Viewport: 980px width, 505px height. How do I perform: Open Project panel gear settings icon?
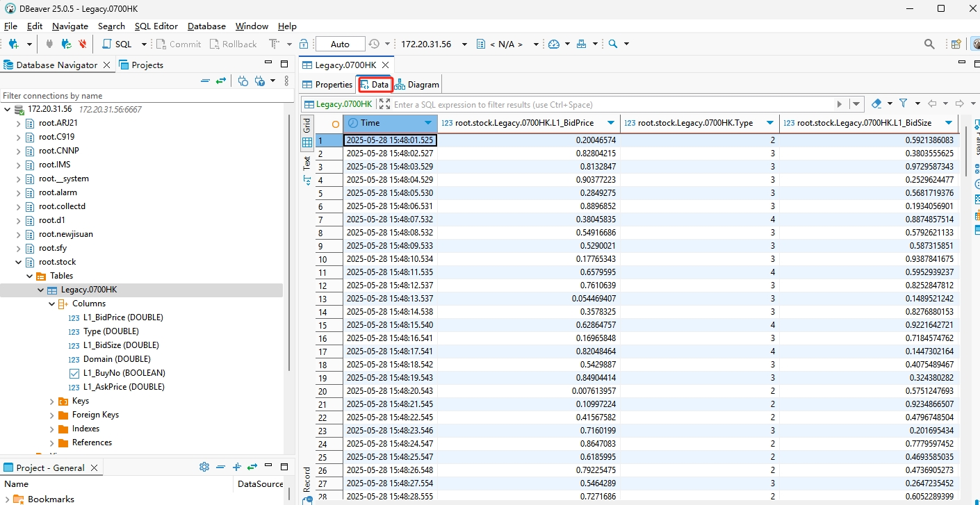coord(204,467)
